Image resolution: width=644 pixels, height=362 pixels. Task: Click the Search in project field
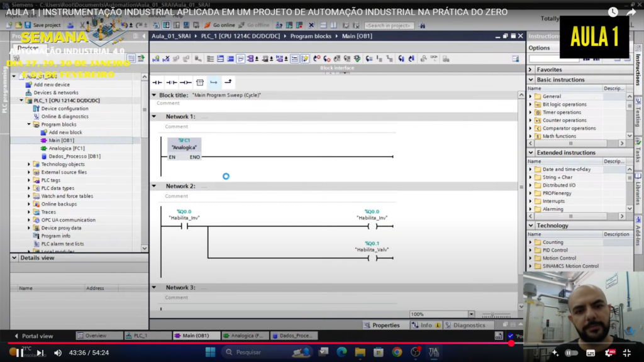pos(389,25)
